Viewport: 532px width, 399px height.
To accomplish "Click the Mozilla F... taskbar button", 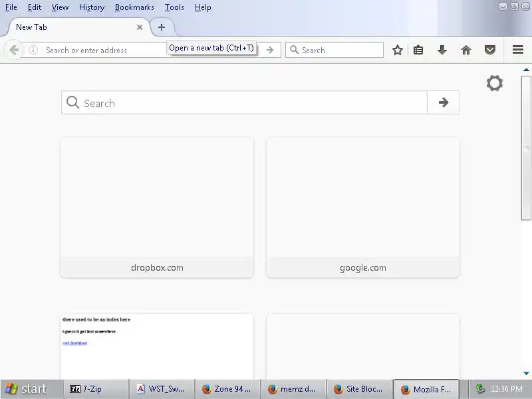I will tap(426, 389).
